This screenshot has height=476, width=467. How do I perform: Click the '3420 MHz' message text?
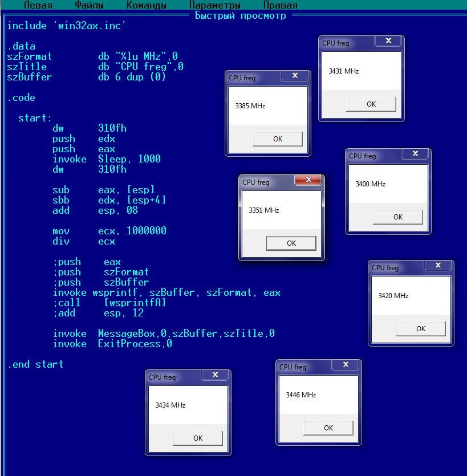click(x=393, y=296)
